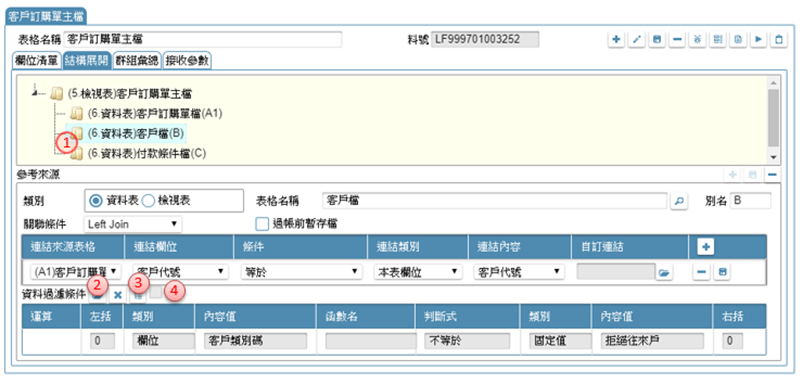Click the pencil edit icon in top toolbar
This screenshot has width=803, height=384.
pos(636,40)
